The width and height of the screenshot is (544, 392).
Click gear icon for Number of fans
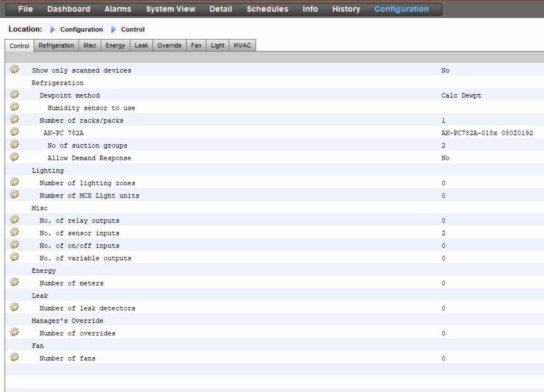(x=15, y=357)
